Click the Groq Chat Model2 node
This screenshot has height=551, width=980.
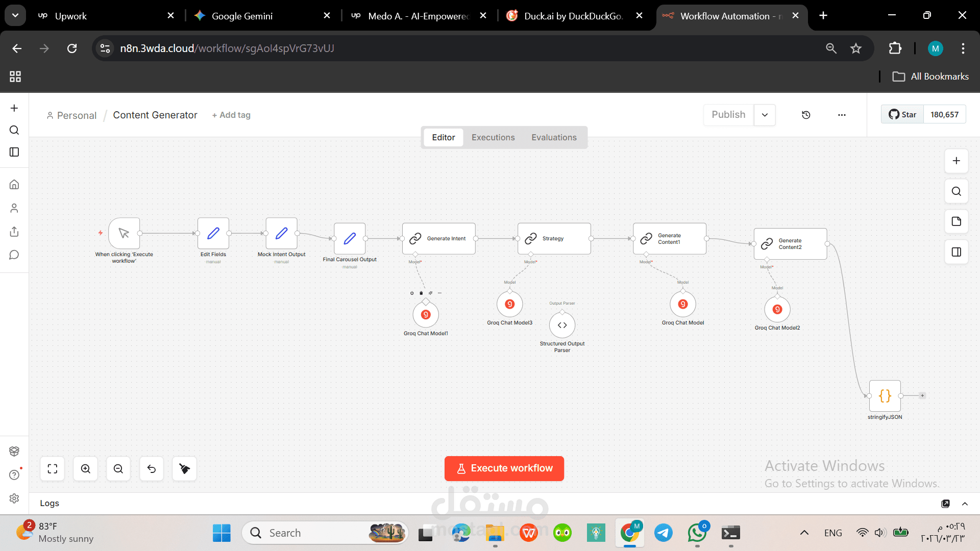click(x=777, y=310)
